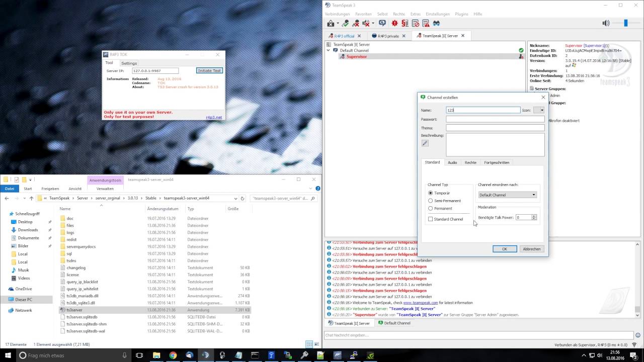Select Permanent channel type
This screenshot has width=644, height=362.
coord(440,208)
